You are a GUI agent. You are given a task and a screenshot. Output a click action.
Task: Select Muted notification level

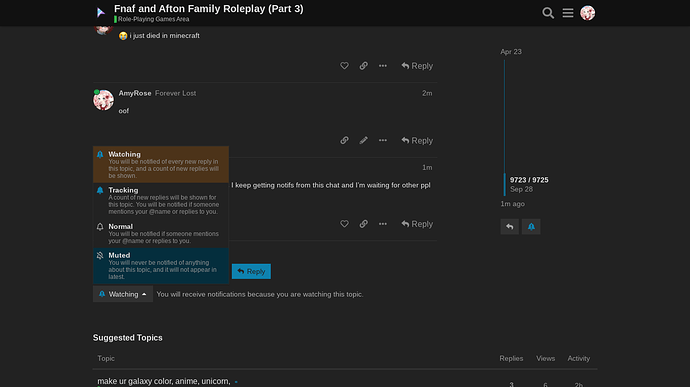[x=161, y=265]
